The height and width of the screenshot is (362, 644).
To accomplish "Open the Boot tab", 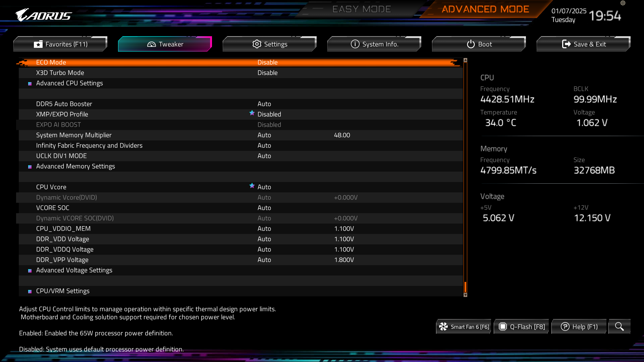I will pos(479,44).
